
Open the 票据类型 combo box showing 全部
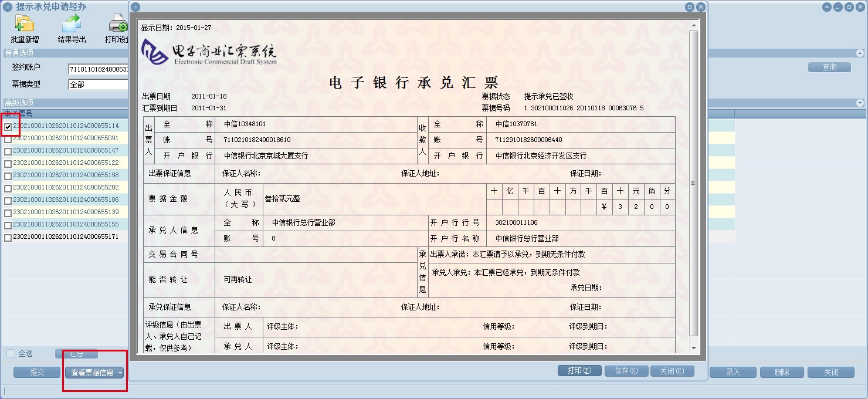click(x=98, y=84)
